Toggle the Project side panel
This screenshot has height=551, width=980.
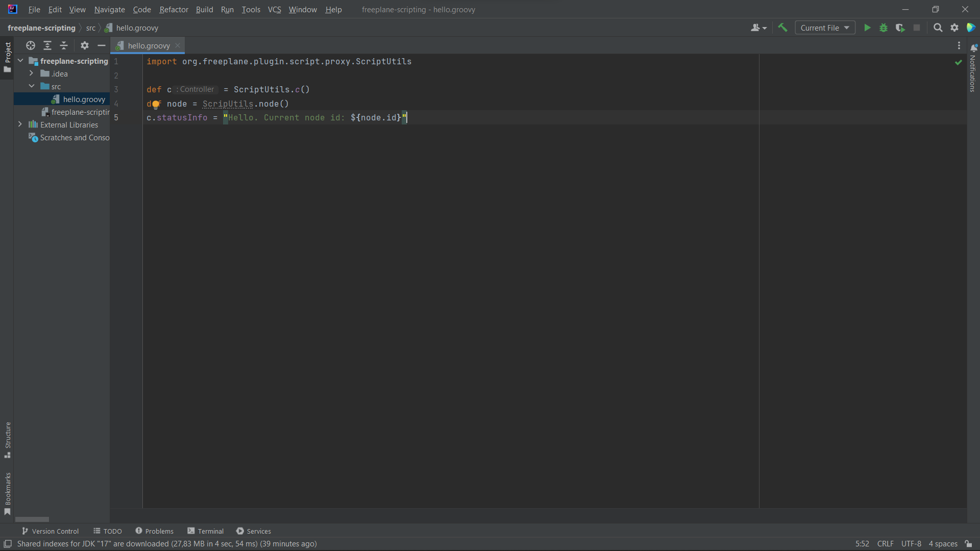(7, 57)
